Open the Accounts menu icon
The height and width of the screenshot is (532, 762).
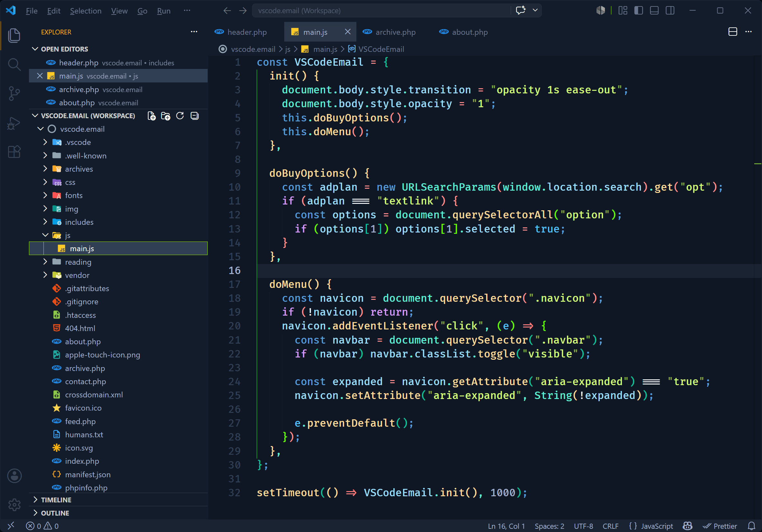14,476
